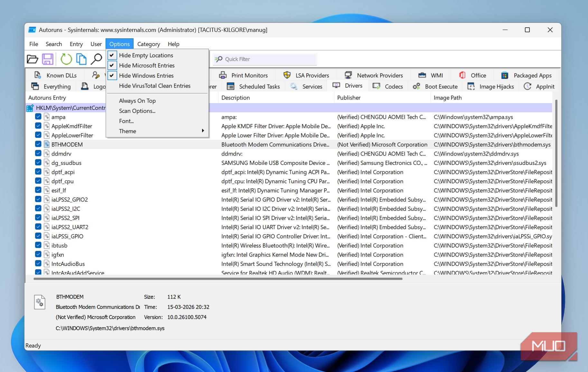Select Always On Top option

pos(157,101)
